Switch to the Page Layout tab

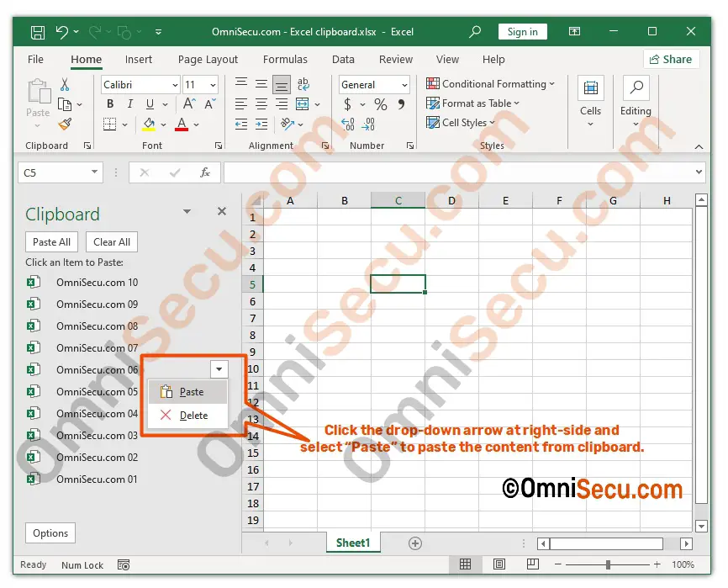coord(208,60)
